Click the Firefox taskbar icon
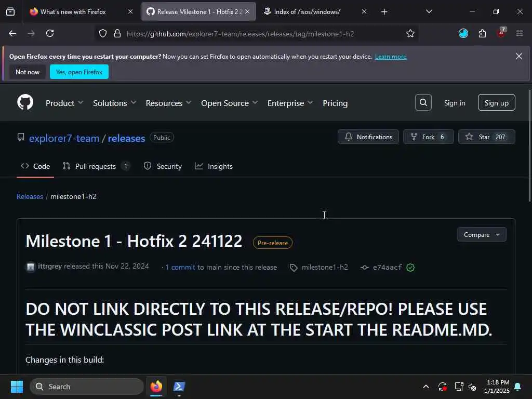 click(x=156, y=387)
